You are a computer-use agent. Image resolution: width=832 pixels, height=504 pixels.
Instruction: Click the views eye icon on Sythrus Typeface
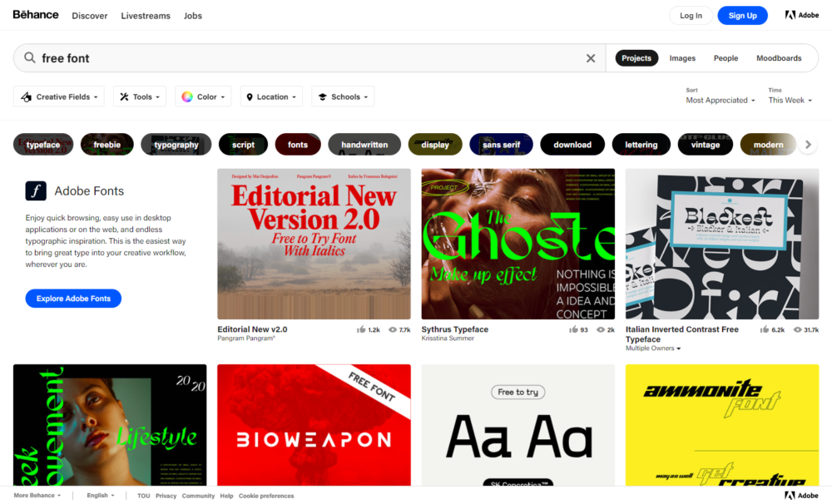click(x=601, y=329)
